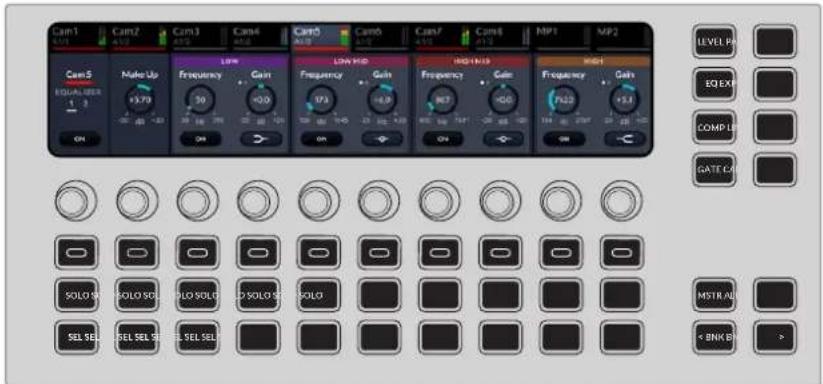Click the GATE button on the right panel
This screenshot has width=823, height=384.
click(714, 170)
